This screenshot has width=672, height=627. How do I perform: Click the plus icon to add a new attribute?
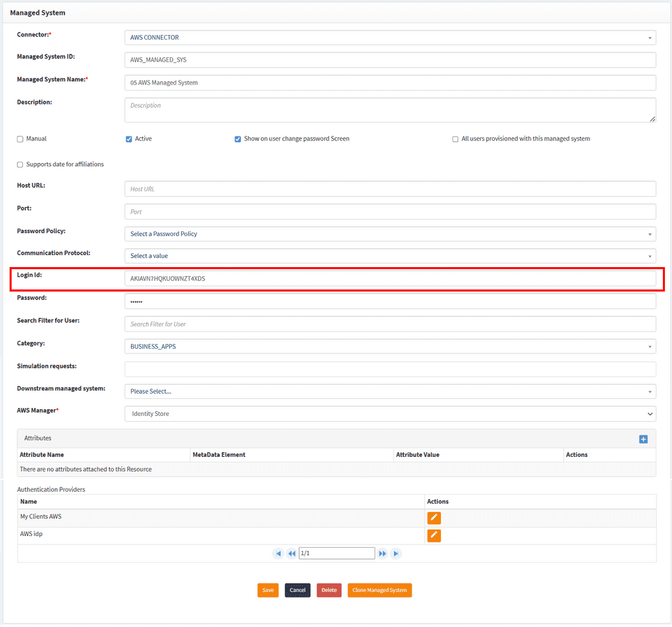pos(643,439)
